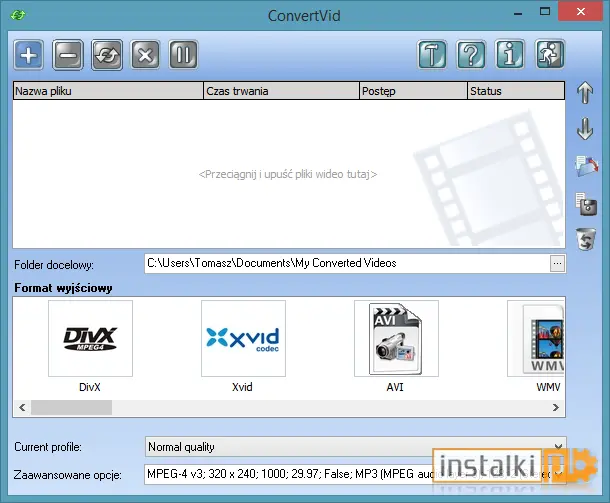Move selected file down with down arrow
Image resolution: width=610 pixels, height=503 pixels.
(585, 129)
